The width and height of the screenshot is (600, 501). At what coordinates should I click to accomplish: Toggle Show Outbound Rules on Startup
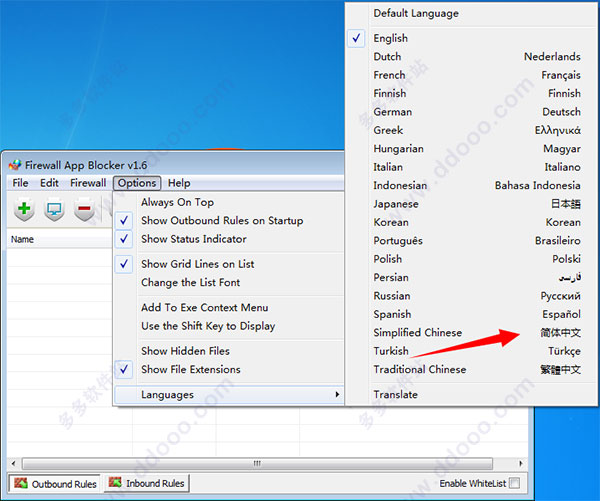click(229, 220)
